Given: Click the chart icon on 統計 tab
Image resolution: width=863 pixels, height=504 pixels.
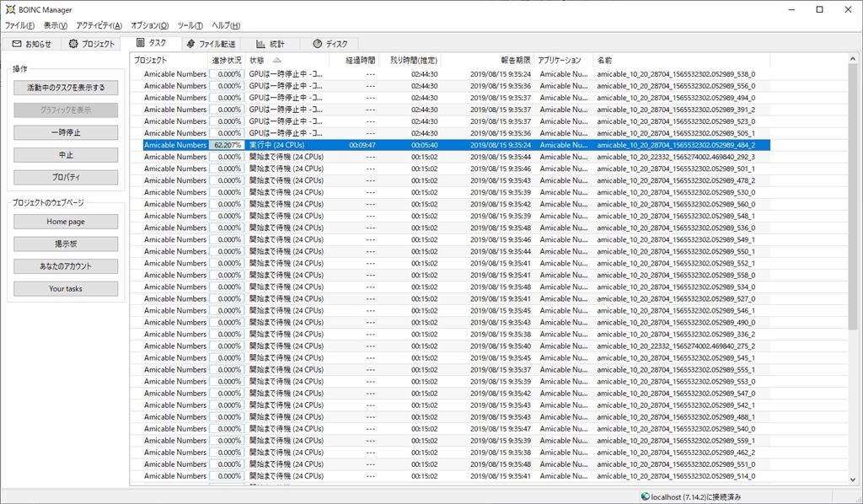Looking at the screenshot, I should tap(260, 44).
